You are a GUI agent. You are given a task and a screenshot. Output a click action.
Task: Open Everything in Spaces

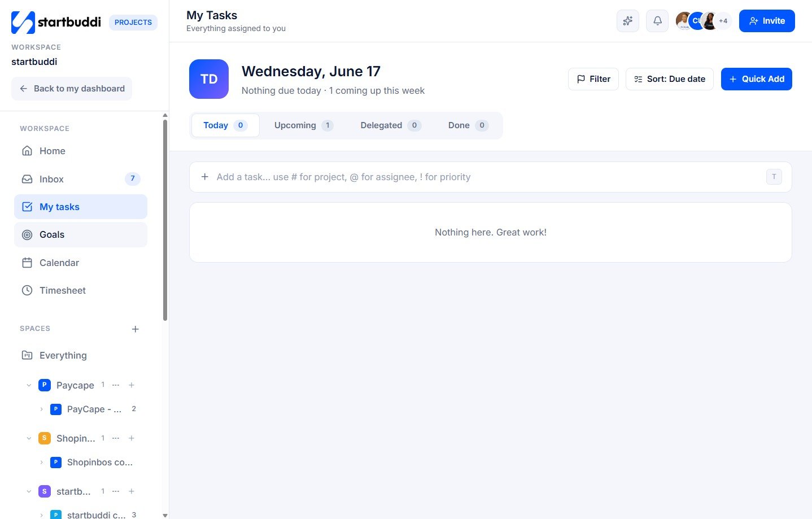81,355
